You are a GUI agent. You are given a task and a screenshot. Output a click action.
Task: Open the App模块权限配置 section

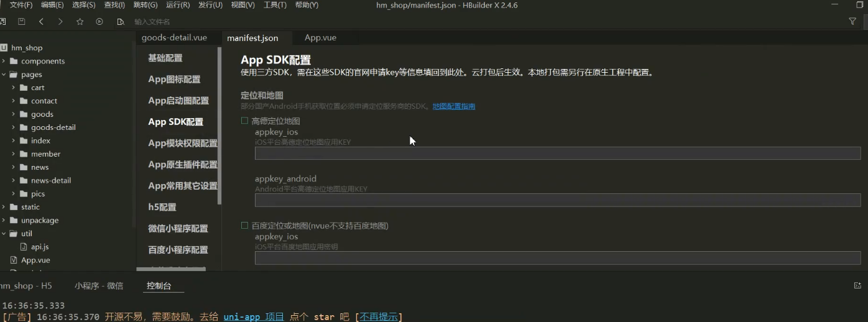point(183,143)
